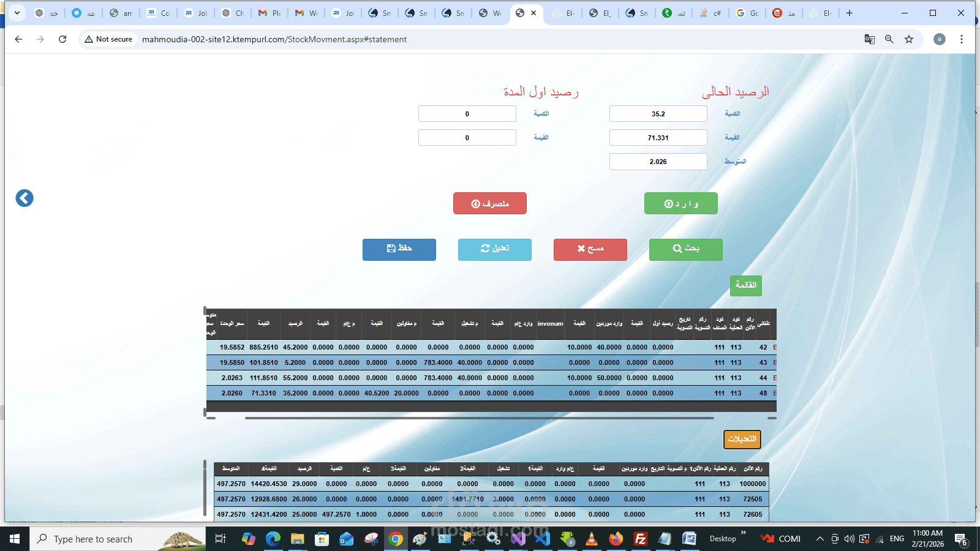Go back with browser back arrow
Viewport: 980px width, 551px height.
point(18,39)
